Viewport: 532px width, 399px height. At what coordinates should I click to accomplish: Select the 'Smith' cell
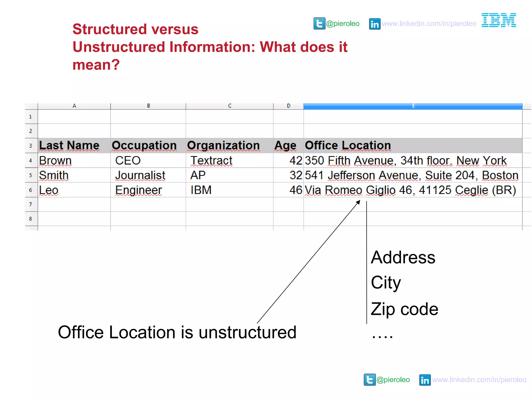coord(74,175)
